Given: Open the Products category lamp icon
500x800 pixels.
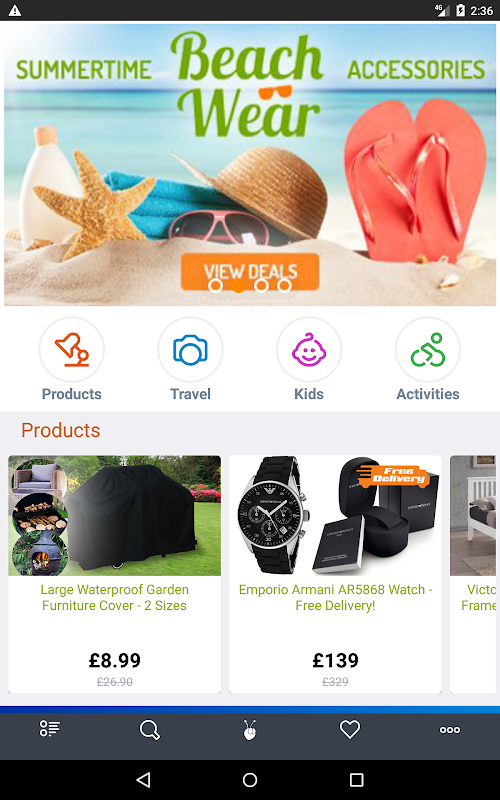Looking at the screenshot, I should [x=71, y=349].
